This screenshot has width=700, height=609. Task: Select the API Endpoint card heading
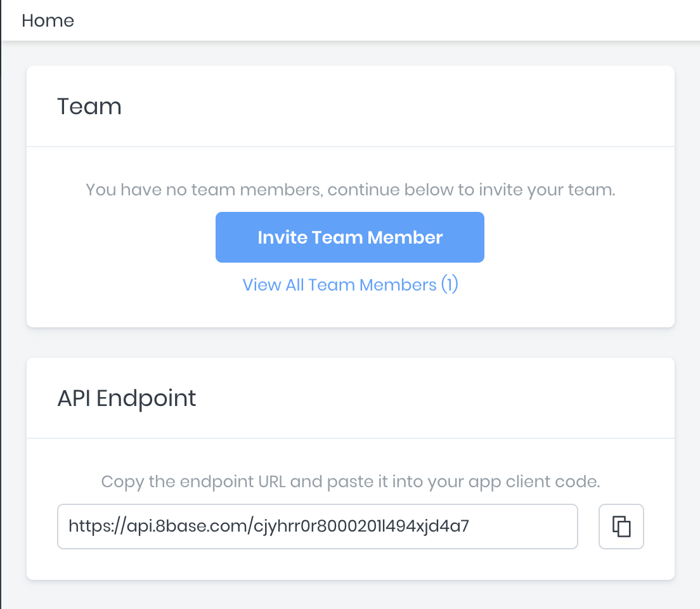(x=127, y=398)
